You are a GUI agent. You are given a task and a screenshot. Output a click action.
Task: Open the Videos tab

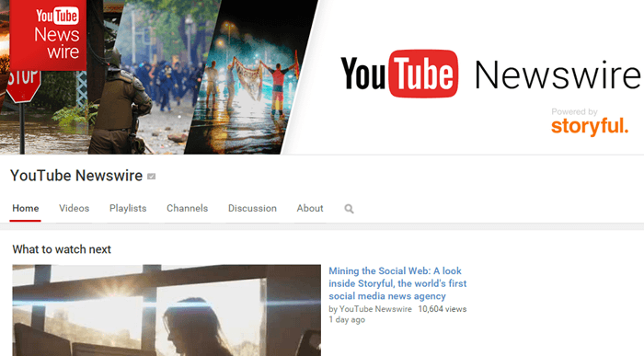click(74, 208)
